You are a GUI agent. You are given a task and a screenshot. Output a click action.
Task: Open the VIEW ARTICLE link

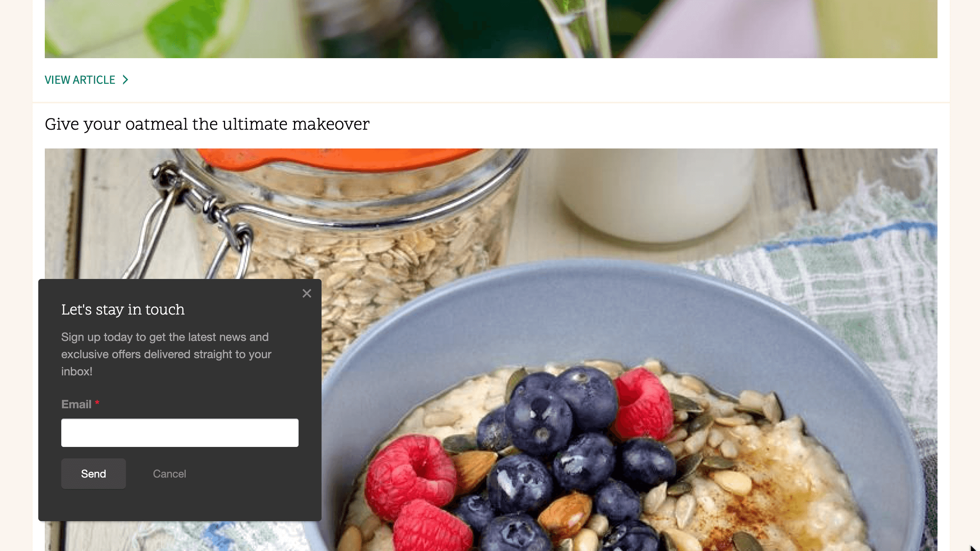87,80
